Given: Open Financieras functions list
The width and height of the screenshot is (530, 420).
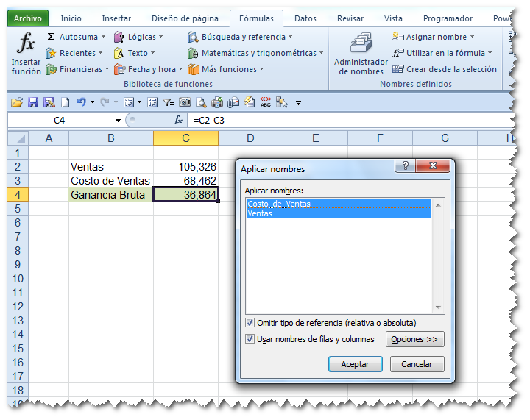Looking at the screenshot, I should tap(77, 69).
